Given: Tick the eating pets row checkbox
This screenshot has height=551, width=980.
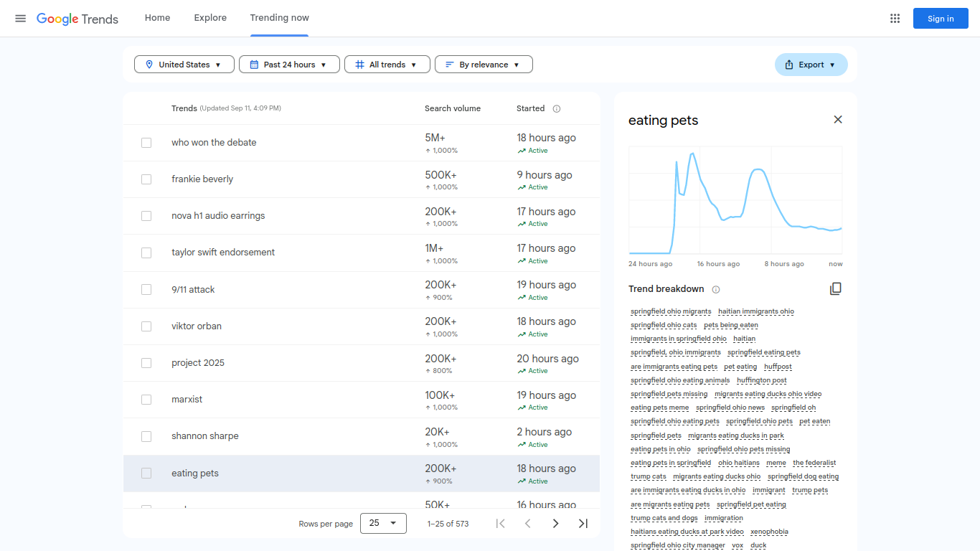Looking at the screenshot, I should click(146, 474).
